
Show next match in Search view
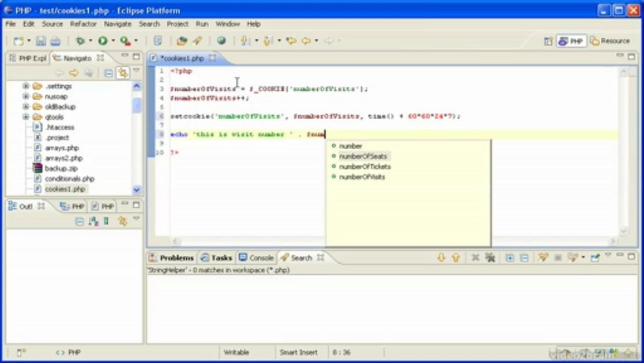pos(441,258)
